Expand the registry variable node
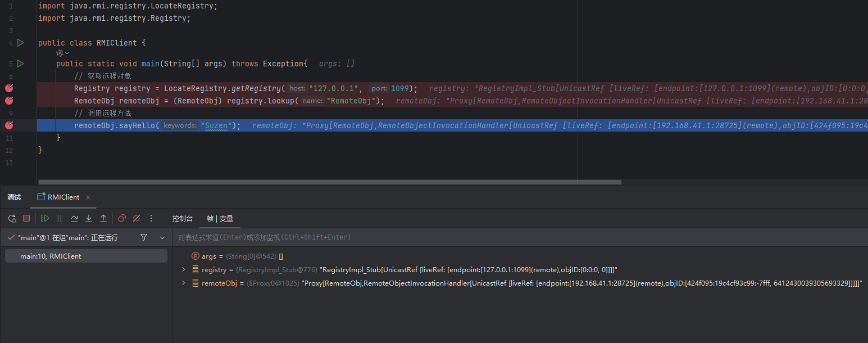This screenshot has width=868, height=343. [x=184, y=270]
